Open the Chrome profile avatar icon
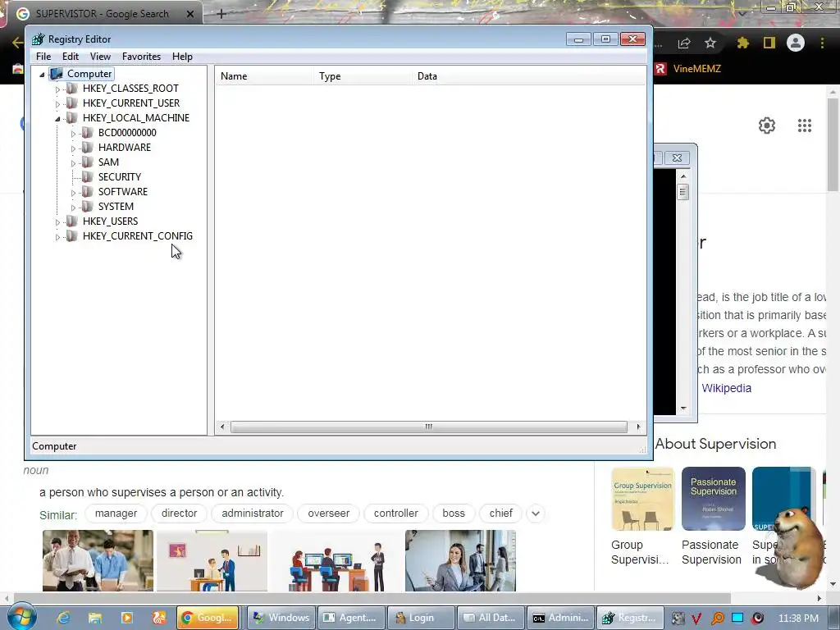Image resolution: width=840 pixels, height=630 pixels. 796,43
